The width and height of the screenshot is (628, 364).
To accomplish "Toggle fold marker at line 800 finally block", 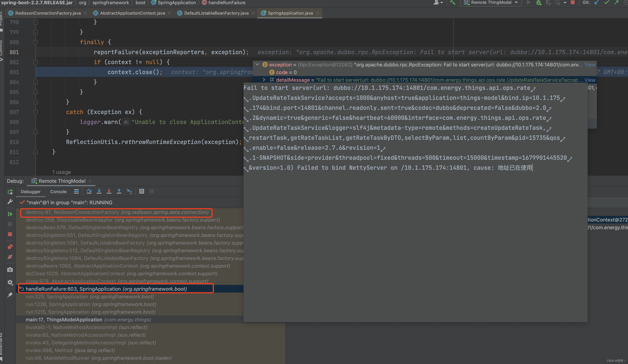I will click(x=36, y=42).
